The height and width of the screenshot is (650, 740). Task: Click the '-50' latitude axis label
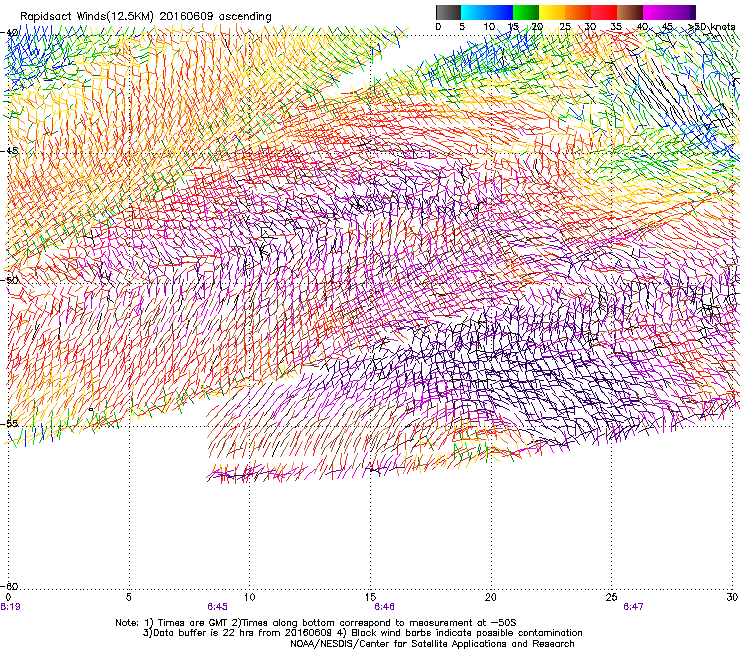pyautogui.click(x=10, y=280)
